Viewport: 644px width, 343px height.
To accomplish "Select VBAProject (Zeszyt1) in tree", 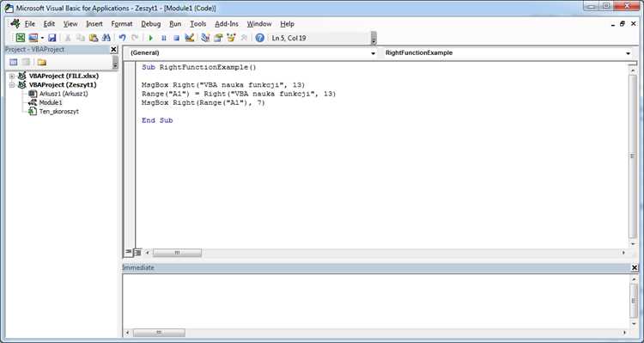I will click(63, 85).
